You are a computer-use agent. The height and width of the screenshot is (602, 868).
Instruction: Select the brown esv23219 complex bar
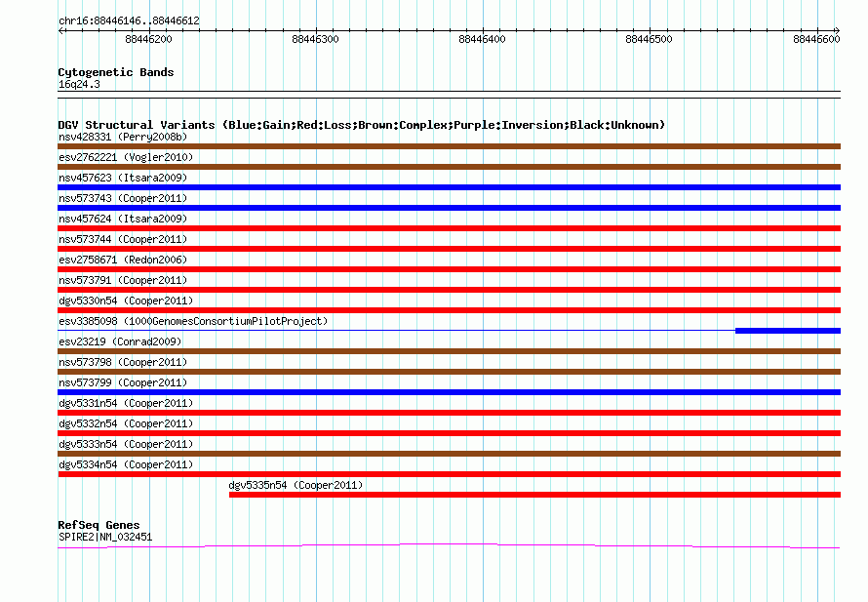click(449, 351)
